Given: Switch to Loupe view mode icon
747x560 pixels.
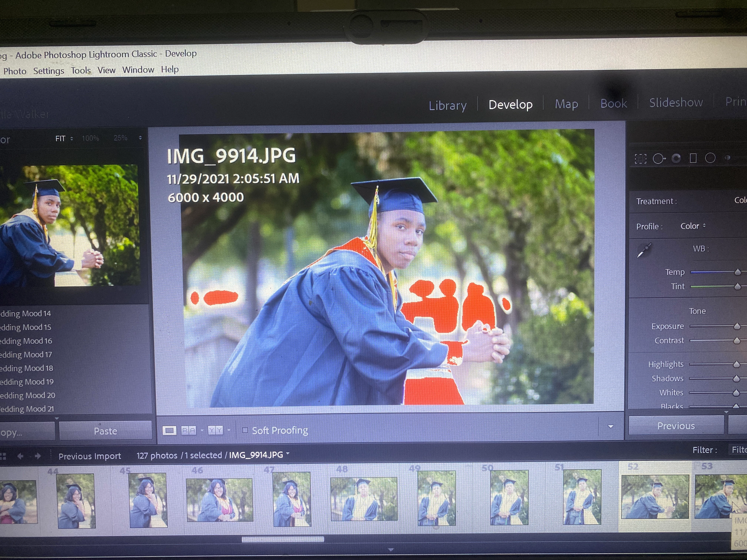Looking at the screenshot, I should click(170, 430).
